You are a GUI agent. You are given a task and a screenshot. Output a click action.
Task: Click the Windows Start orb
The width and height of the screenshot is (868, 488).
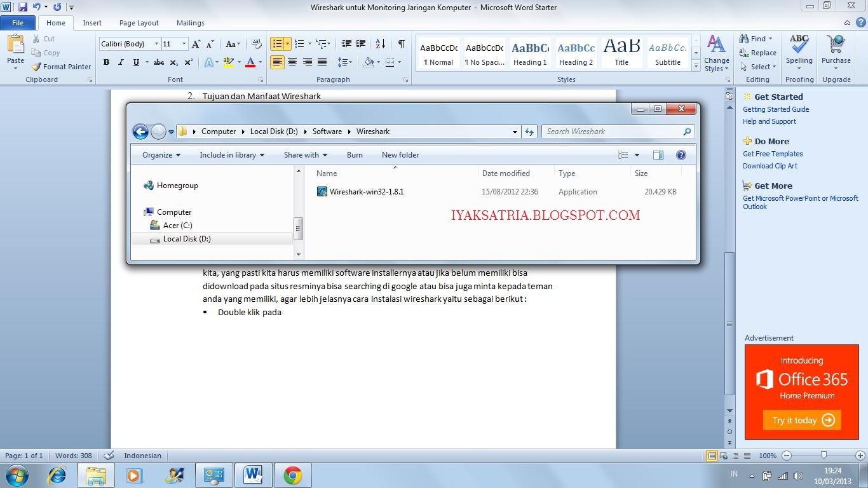coord(17,475)
